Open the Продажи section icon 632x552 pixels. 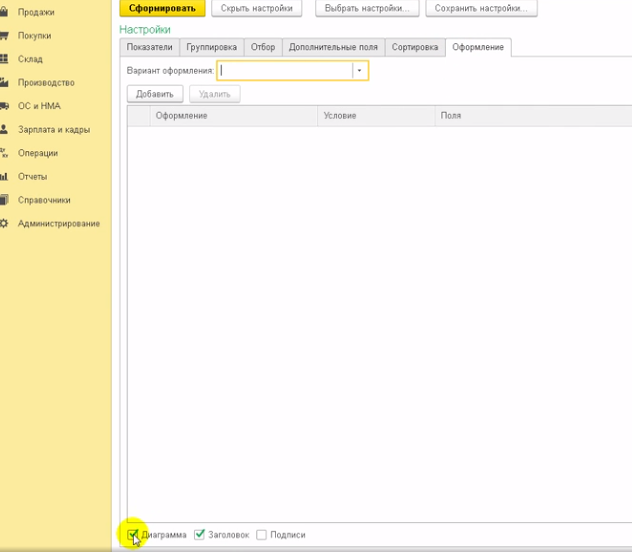(4, 12)
